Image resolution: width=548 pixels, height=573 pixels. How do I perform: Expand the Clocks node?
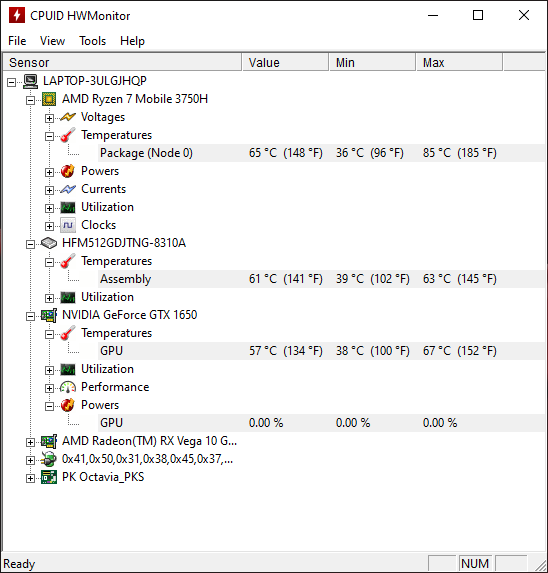(49, 226)
